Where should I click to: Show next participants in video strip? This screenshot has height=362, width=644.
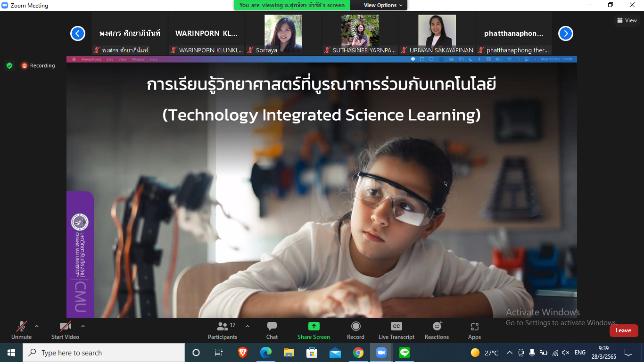[566, 33]
